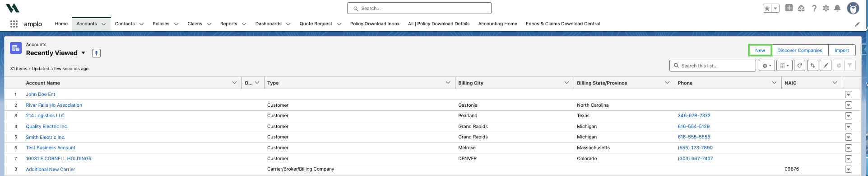Screen dimensions: 868x176
Task: Open Account Name column actions chevron
Action: 234,83
